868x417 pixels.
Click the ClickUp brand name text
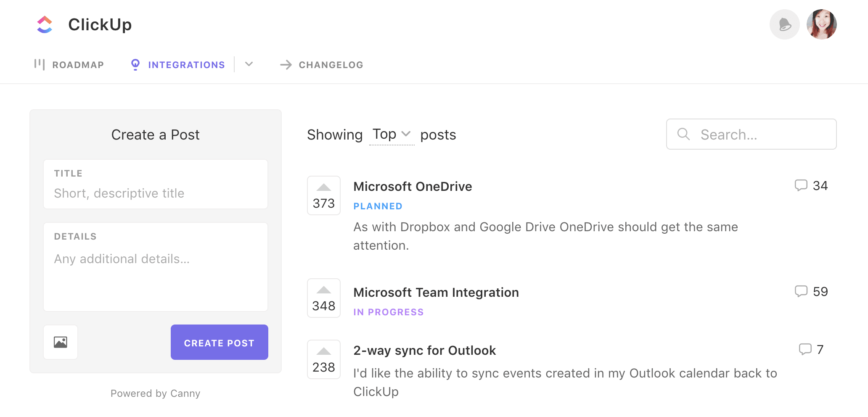100,24
